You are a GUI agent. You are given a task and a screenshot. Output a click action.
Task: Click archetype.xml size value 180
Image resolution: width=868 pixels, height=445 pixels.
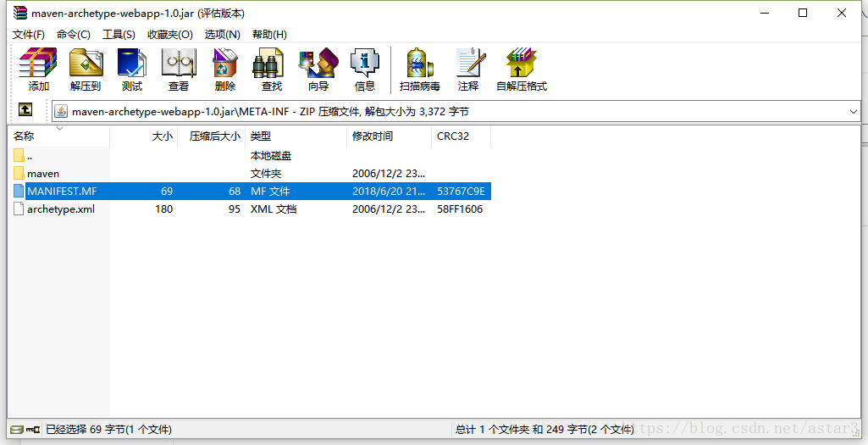pos(163,209)
